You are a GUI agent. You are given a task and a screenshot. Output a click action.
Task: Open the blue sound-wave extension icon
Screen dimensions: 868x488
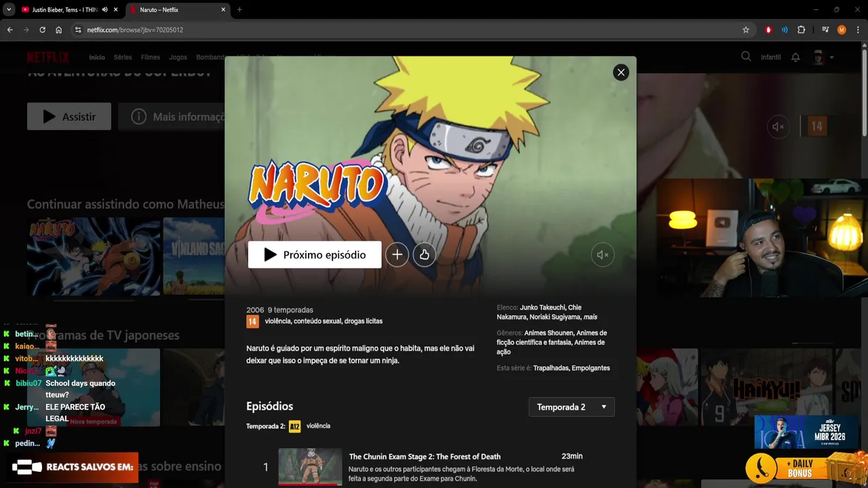(x=785, y=30)
